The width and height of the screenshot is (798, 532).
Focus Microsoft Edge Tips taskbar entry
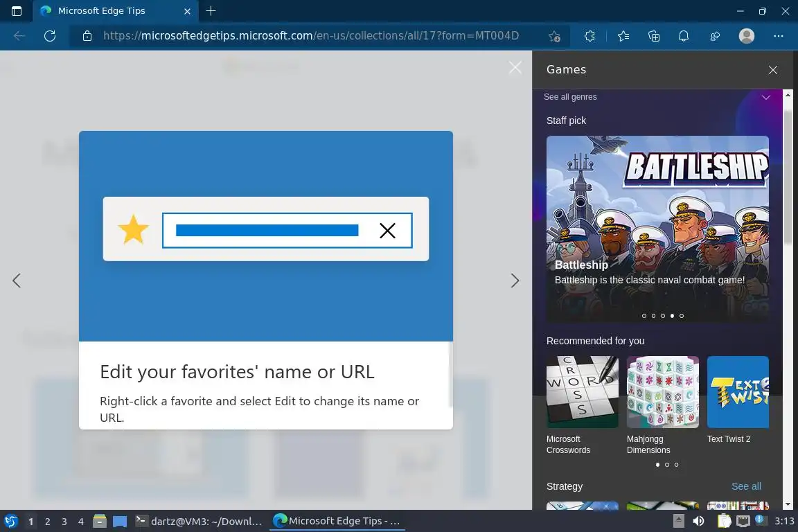tap(337, 522)
